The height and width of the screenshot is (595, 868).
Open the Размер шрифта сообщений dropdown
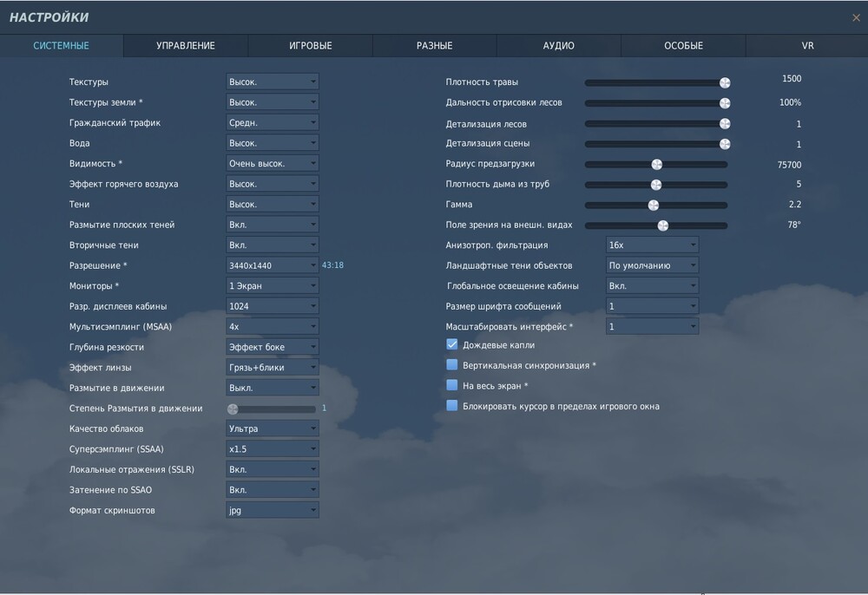pos(652,306)
